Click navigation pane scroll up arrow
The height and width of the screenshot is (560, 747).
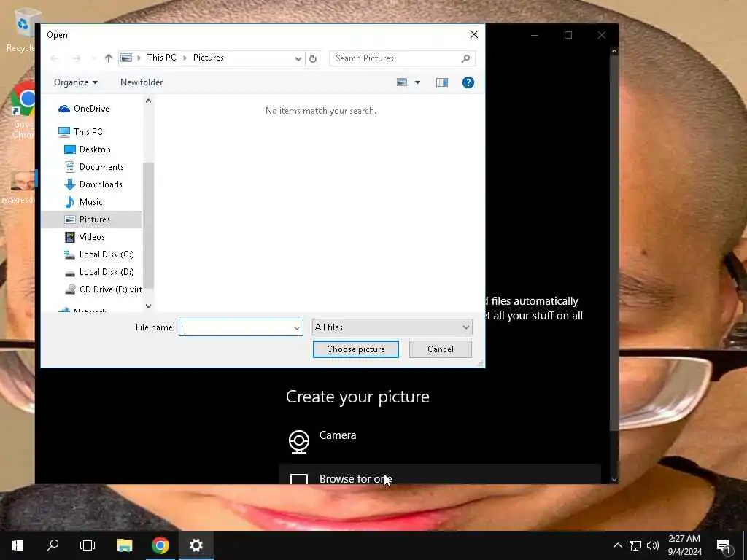148,101
